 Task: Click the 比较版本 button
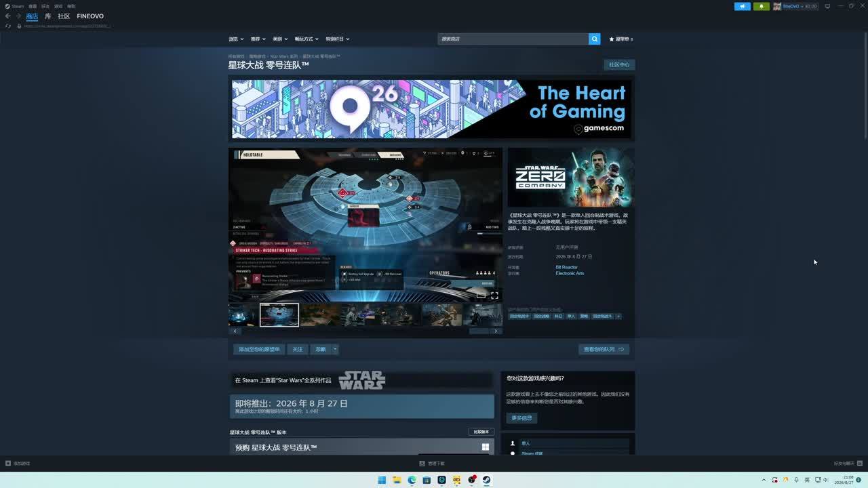481,432
